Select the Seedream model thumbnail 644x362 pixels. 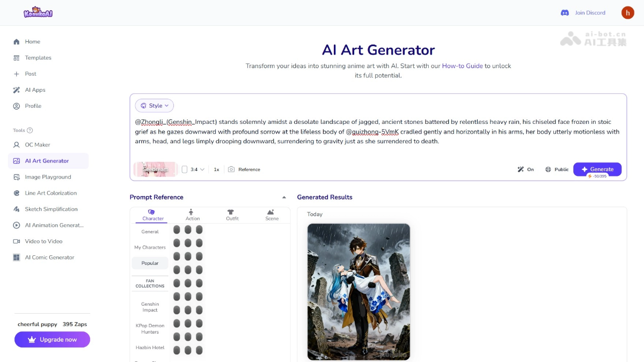click(155, 169)
